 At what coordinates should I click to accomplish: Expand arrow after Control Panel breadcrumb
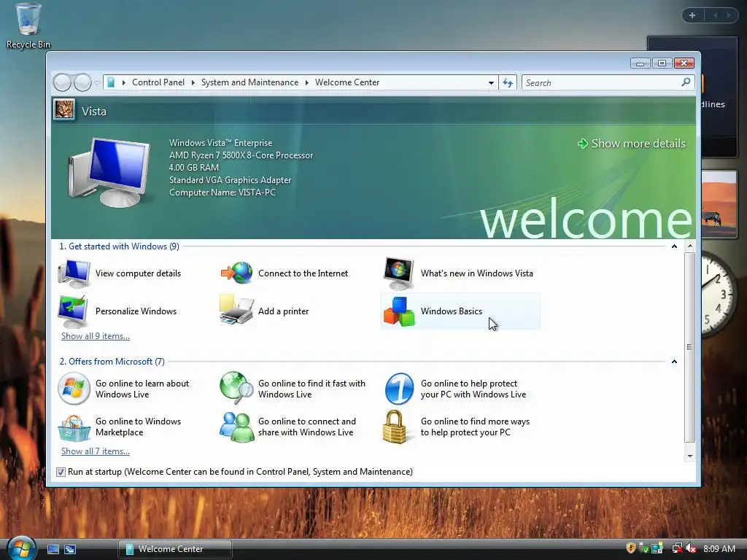[x=193, y=82]
